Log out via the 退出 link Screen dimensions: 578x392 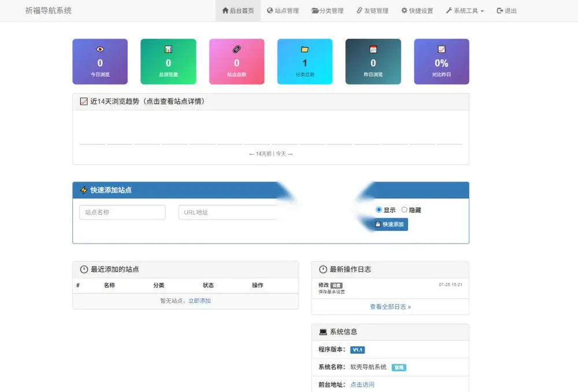pyautogui.click(x=506, y=10)
